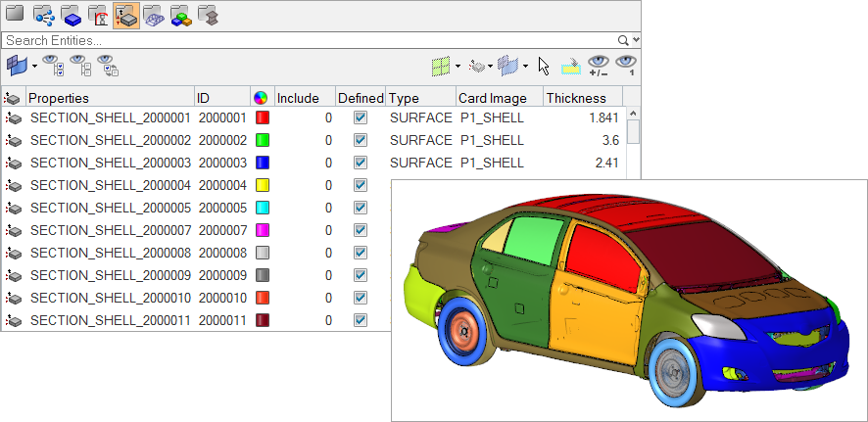
Task: Uncheck Defined box for SECTION_SHELL_2000005
Action: click(361, 208)
